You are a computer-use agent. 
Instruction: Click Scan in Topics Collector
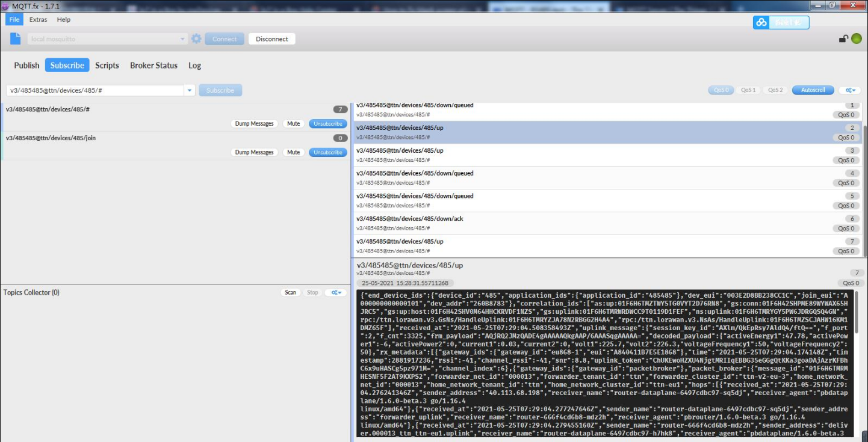(x=291, y=293)
